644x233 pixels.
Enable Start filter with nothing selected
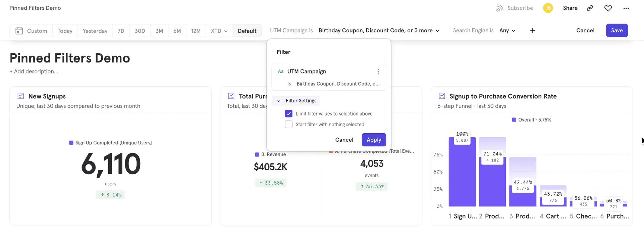pyautogui.click(x=288, y=125)
